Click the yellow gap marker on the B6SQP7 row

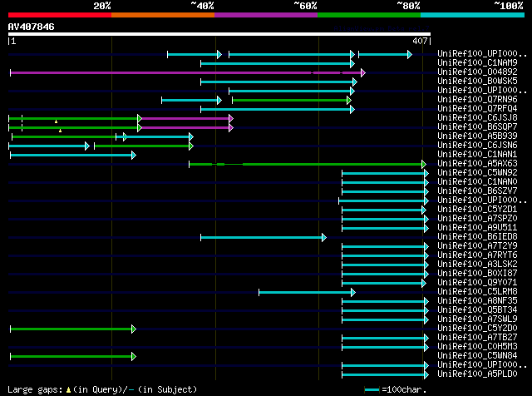(60, 131)
